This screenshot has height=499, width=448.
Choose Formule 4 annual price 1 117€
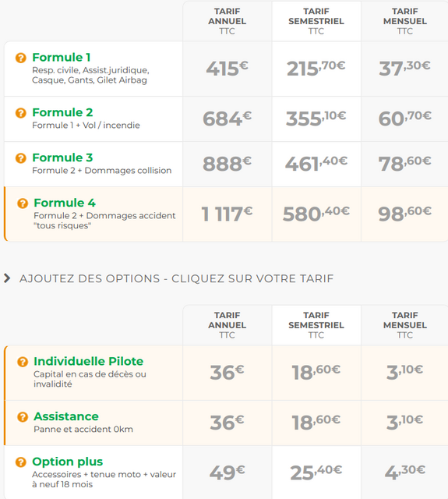tap(227, 214)
